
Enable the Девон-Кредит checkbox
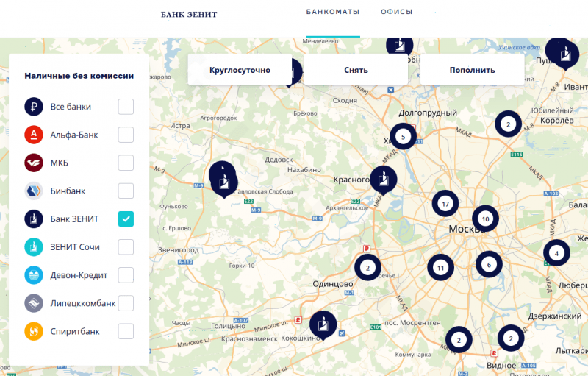(126, 275)
